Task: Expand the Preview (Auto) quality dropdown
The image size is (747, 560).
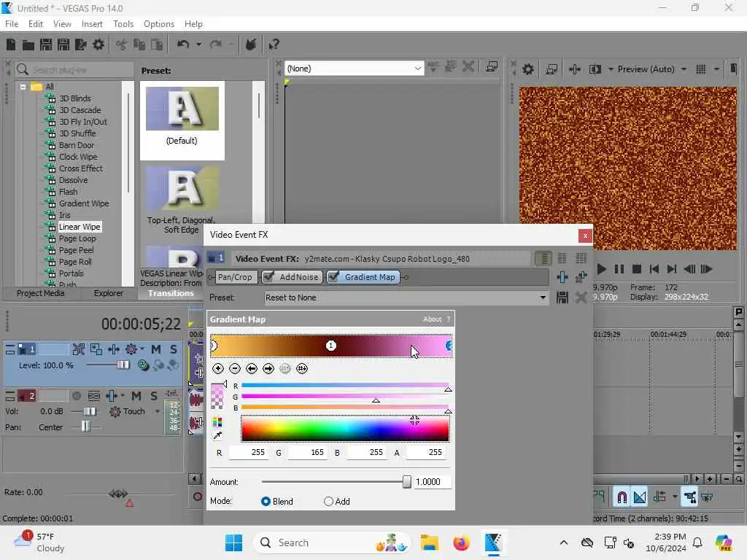Action: tap(684, 69)
